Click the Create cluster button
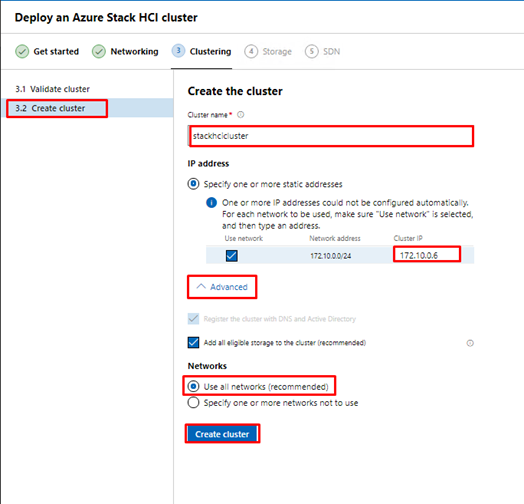Viewport: 524px width, 504px height. 222,434
